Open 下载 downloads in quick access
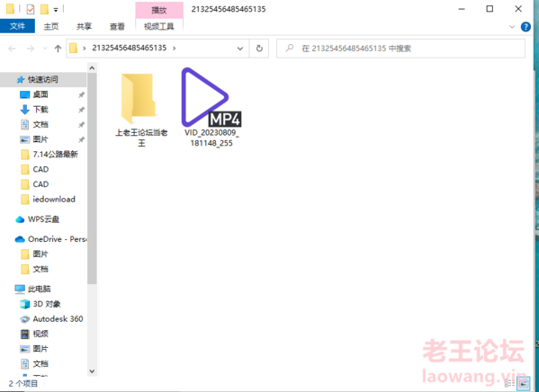 40,110
